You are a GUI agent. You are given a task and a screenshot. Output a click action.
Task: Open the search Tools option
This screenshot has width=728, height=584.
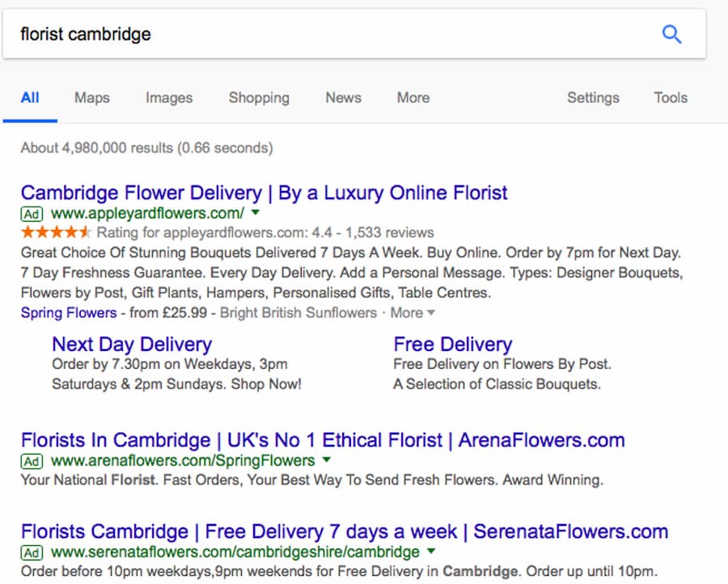click(671, 98)
